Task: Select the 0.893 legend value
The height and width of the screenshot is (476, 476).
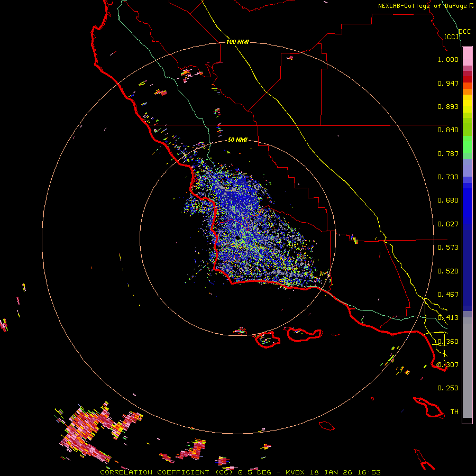Action: pos(448,106)
